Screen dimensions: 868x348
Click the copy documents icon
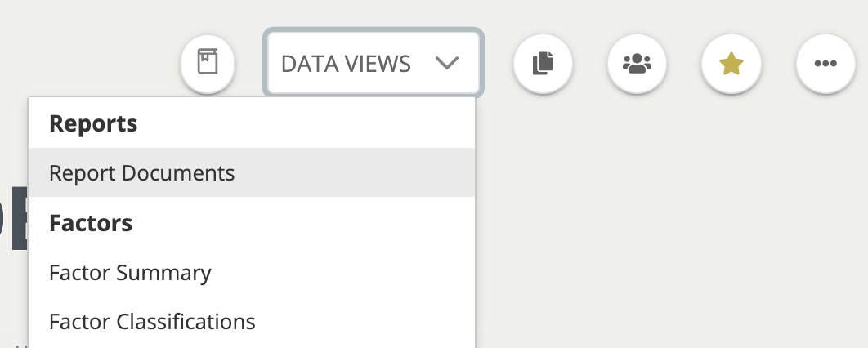point(543,63)
